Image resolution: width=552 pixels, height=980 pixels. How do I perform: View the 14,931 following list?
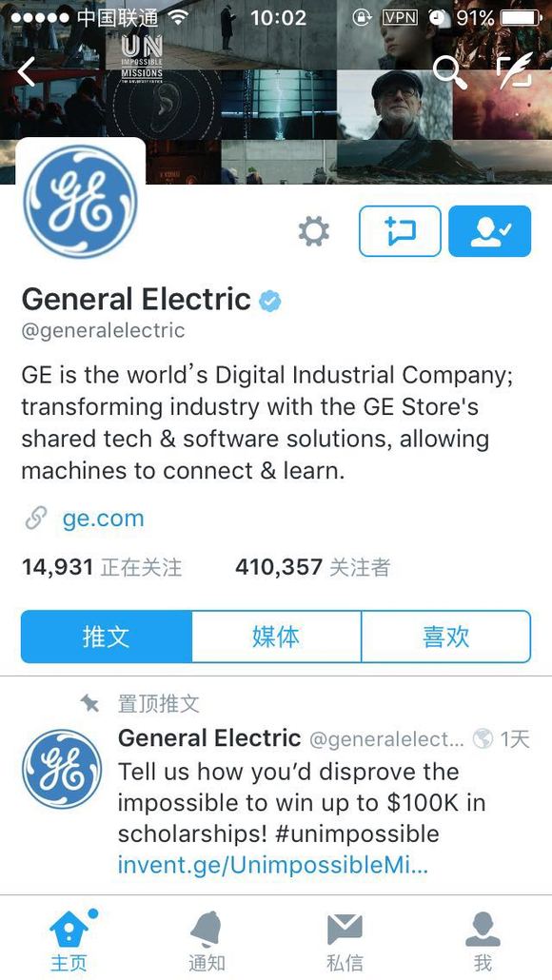(x=102, y=567)
